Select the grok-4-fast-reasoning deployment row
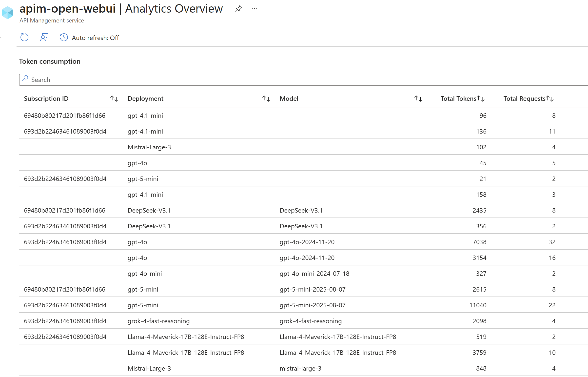 [x=158, y=321]
